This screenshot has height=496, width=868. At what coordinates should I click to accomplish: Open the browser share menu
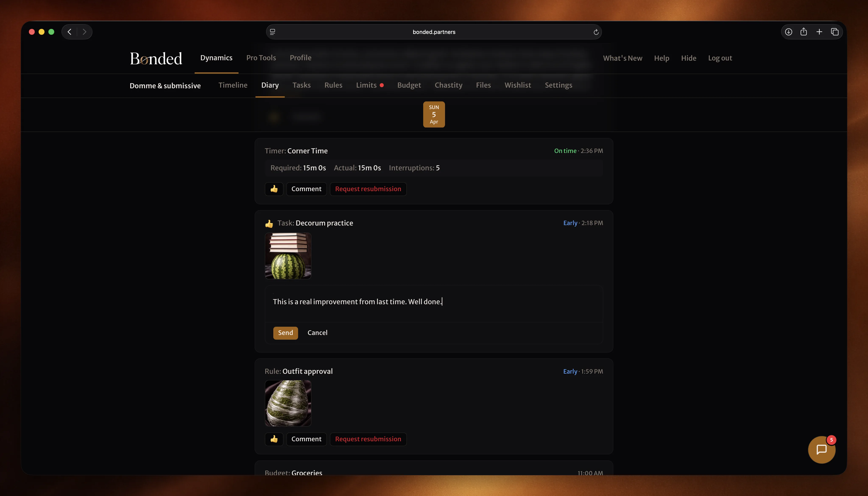click(x=804, y=32)
